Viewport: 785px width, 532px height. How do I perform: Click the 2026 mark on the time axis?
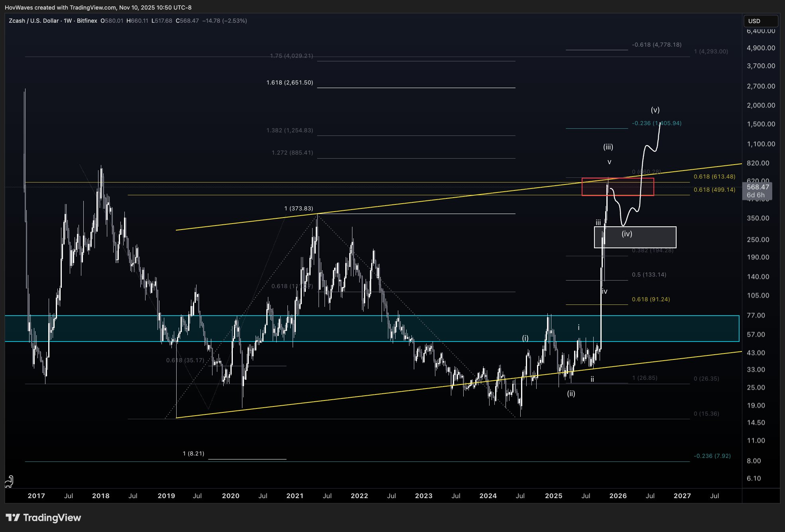[x=618, y=496]
